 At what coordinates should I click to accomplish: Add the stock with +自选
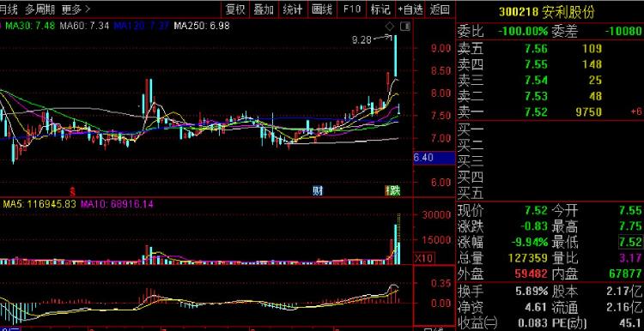click(410, 9)
